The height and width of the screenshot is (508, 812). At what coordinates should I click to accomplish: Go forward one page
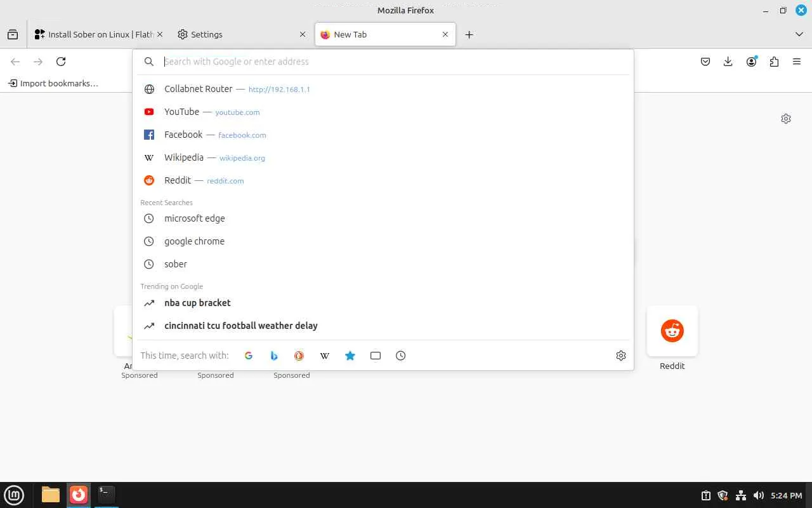[x=38, y=62]
